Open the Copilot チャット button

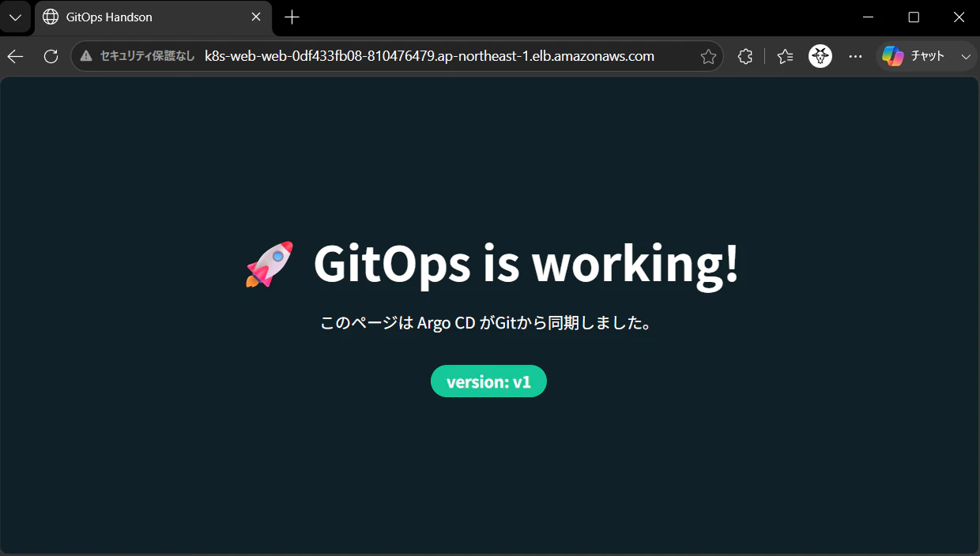point(914,56)
